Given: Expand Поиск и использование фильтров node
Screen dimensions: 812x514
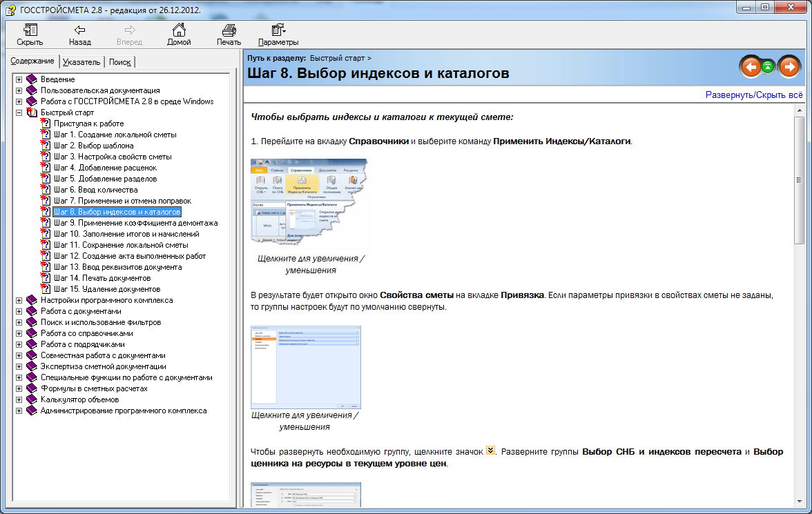Looking at the screenshot, I should [x=19, y=322].
